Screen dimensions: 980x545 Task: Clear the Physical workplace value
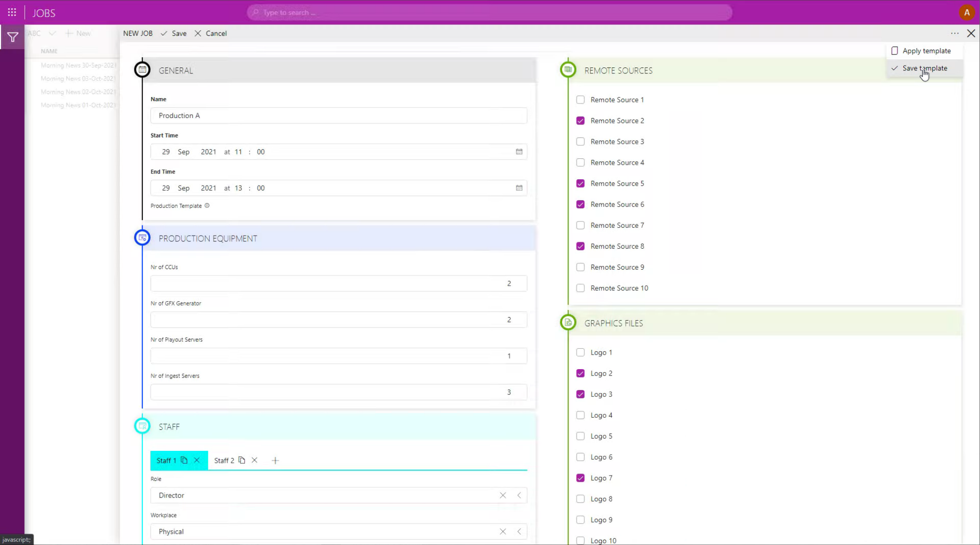tap(503, 531)
